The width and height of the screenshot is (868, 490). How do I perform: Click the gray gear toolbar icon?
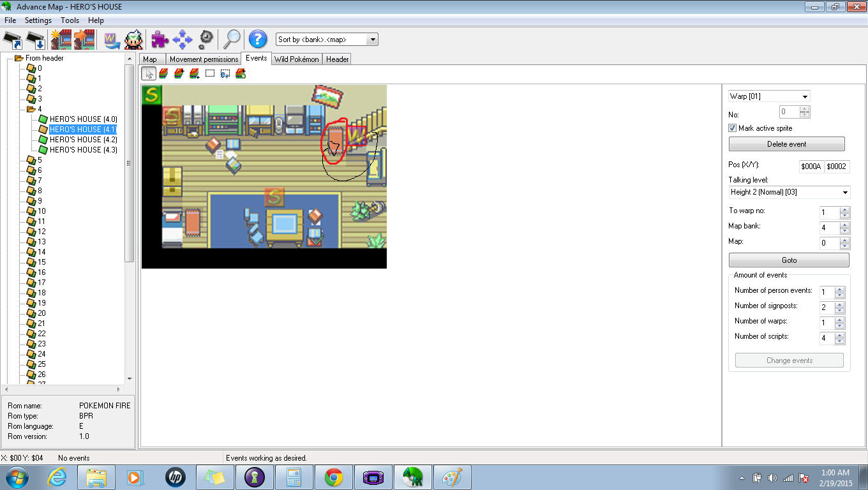pos(206,39)
